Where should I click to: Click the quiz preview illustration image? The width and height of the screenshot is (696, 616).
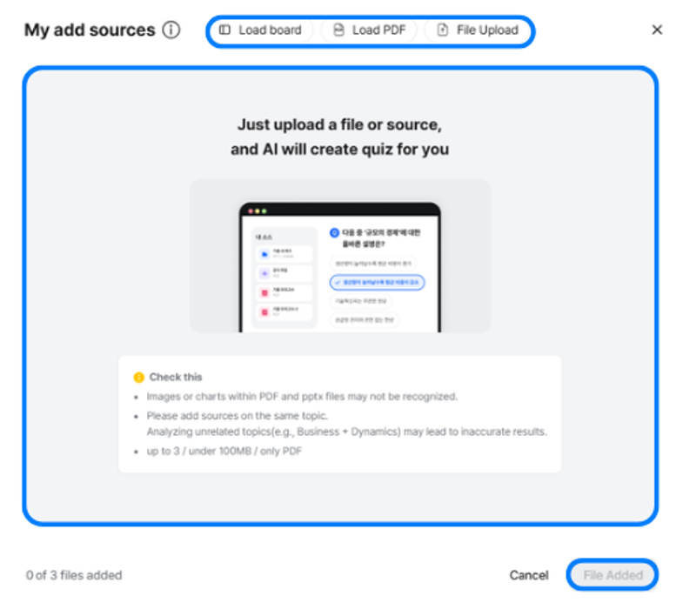340,256
